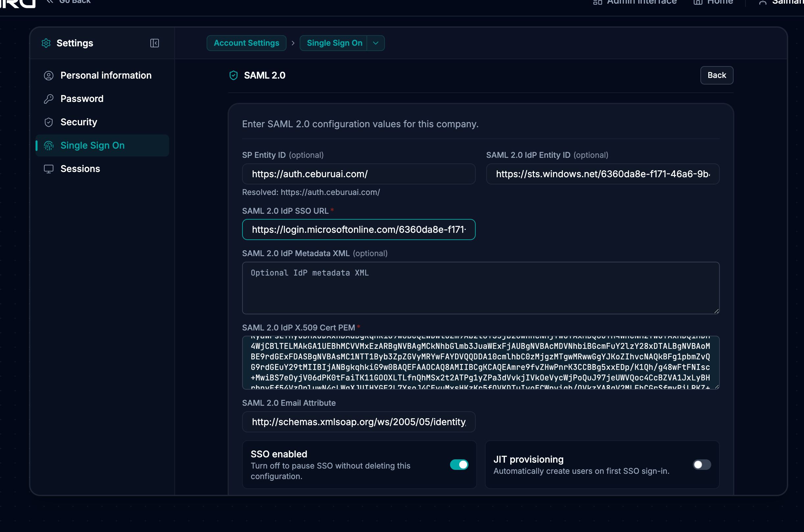Click the Settings gear icon

click(46, 43)
